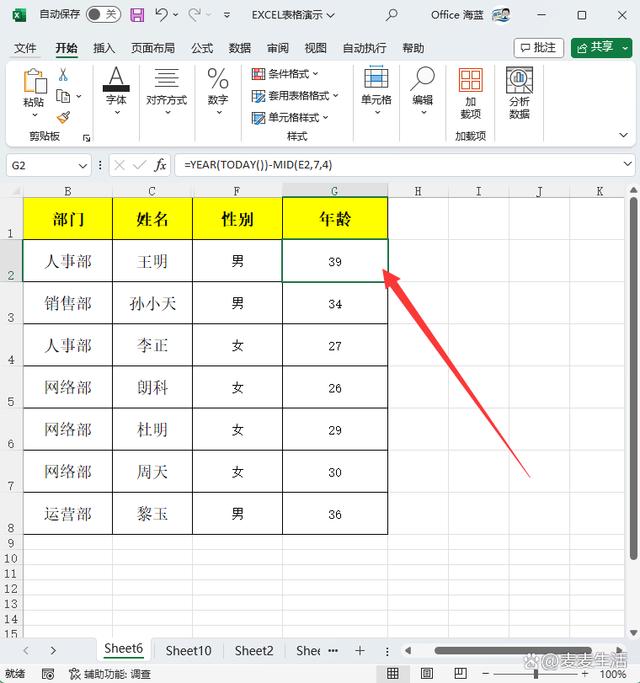Click the horizontal scrollbar thumb
The image size is (640, 683).
[513, 651]
